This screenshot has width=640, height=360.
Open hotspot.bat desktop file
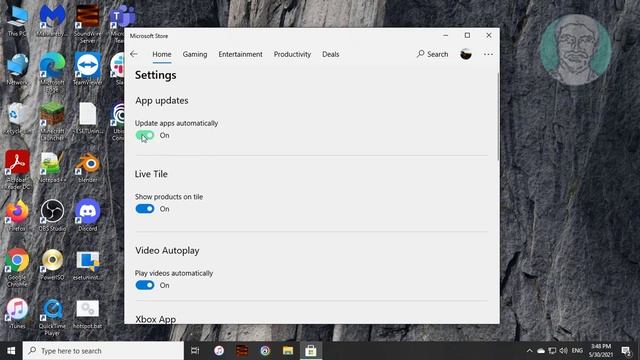point(87,314)
